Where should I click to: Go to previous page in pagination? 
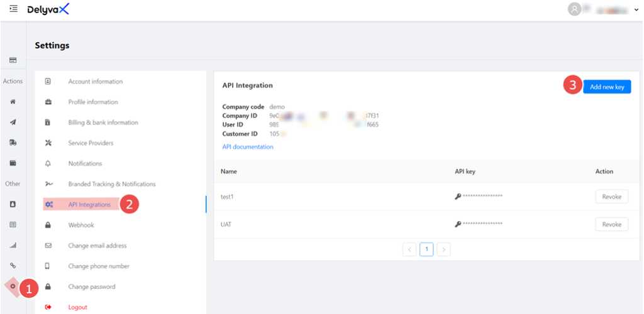coord(410,249)
